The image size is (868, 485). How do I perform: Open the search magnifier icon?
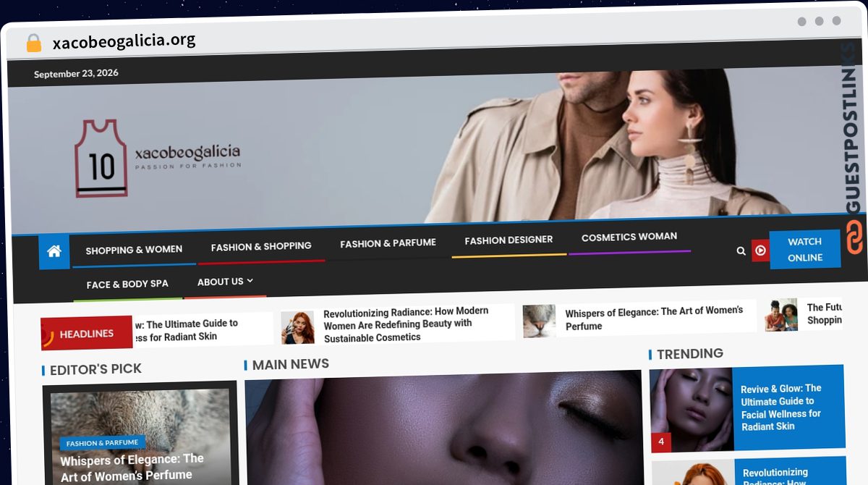[741, 251]
